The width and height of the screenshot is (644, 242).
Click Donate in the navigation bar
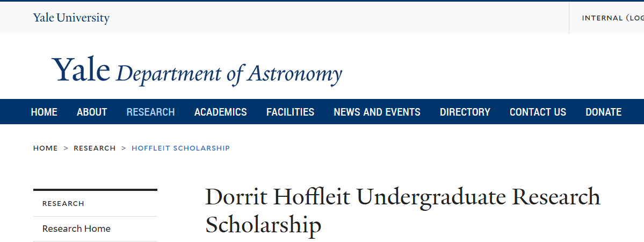[603, 112]
